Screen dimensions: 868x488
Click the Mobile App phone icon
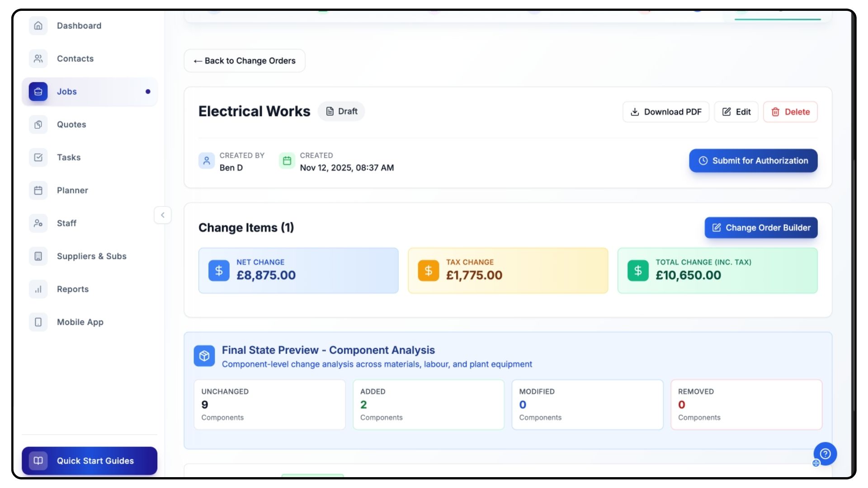(38, 322)
